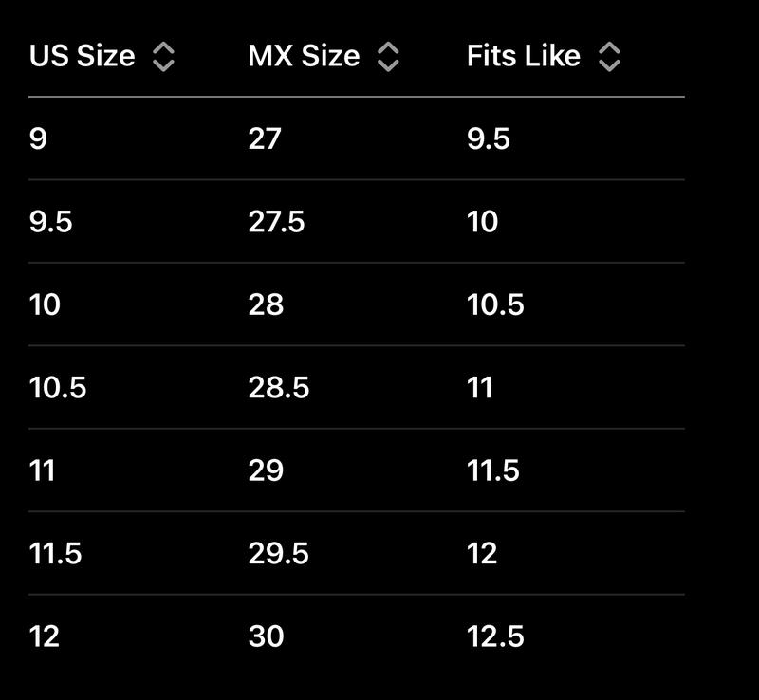Click the US size 10 cell
The width and height of the screenshot is (759, 700).
pyautogui.click(x=45, y=304)
